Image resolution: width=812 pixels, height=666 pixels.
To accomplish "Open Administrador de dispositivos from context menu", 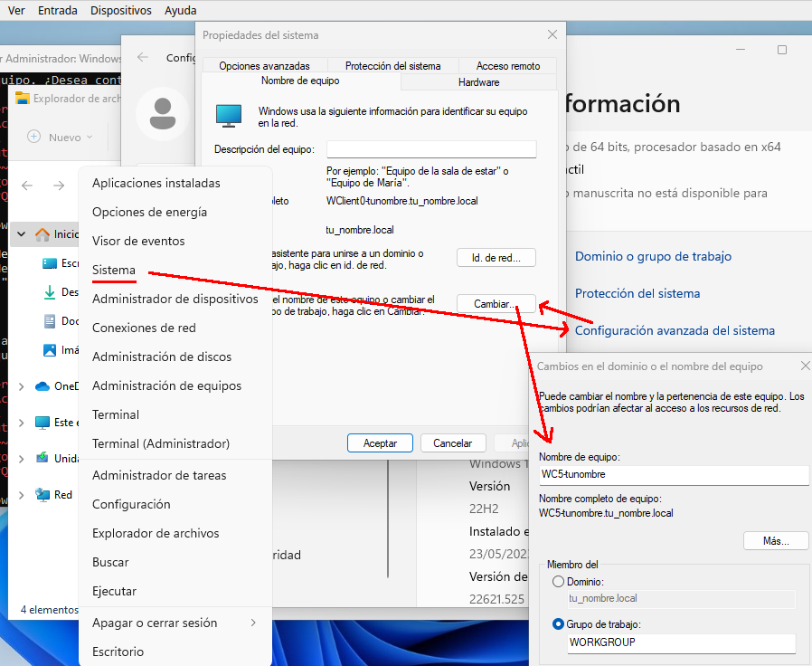I will point(175,299).
